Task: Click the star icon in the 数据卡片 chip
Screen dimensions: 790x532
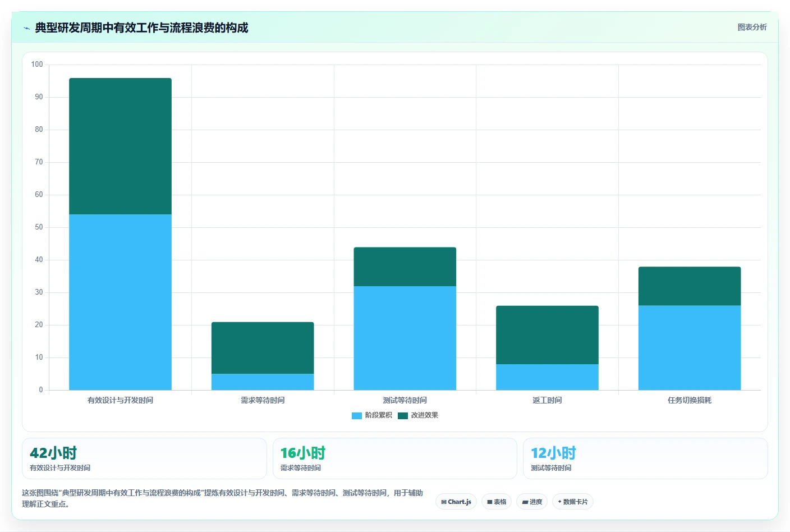Action: click(560, 502)
